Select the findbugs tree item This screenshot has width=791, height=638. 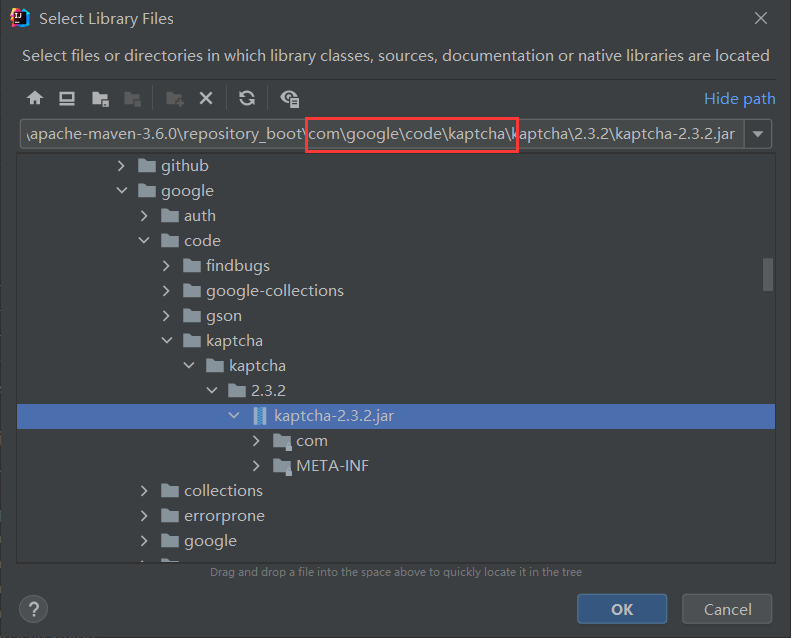pos(238,265)
